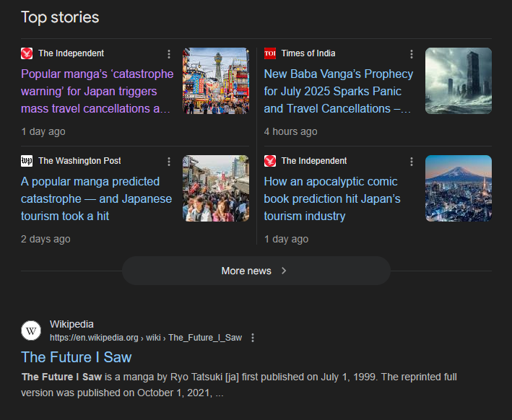Open the three-dot menu for the apocalyptic comic story
The height and width of the screenshot is (420, 512).
pos(412,162)
